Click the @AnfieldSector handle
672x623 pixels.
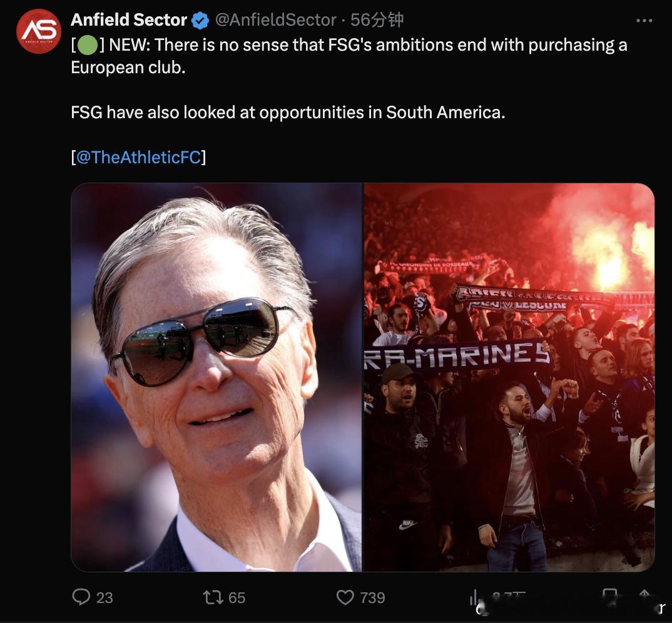[x=276, y=20]
